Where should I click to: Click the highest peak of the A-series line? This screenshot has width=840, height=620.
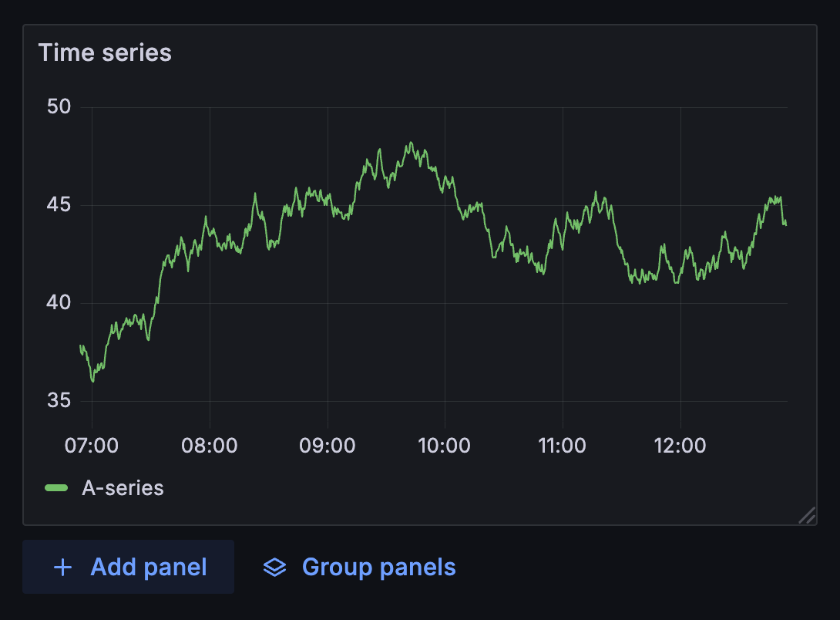point(411,143)
